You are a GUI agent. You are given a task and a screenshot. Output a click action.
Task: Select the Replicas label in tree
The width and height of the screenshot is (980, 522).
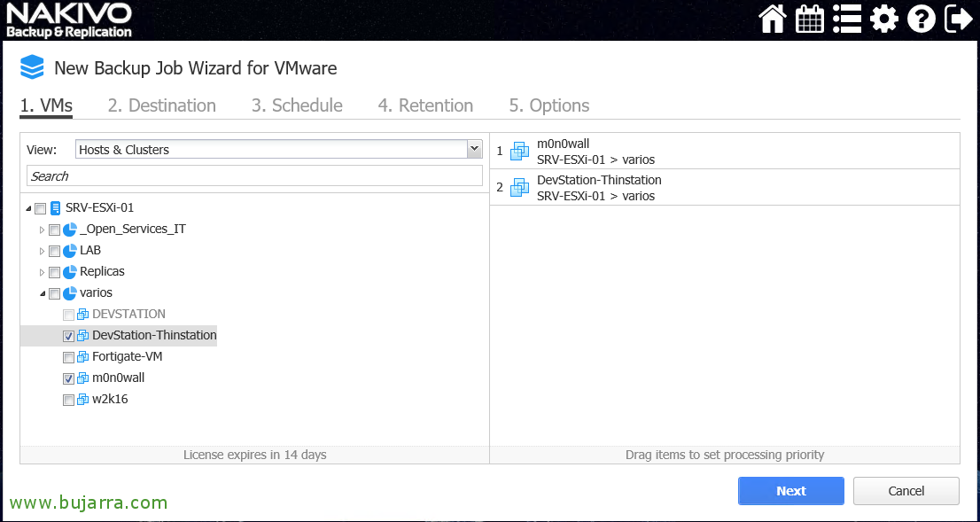102,271
